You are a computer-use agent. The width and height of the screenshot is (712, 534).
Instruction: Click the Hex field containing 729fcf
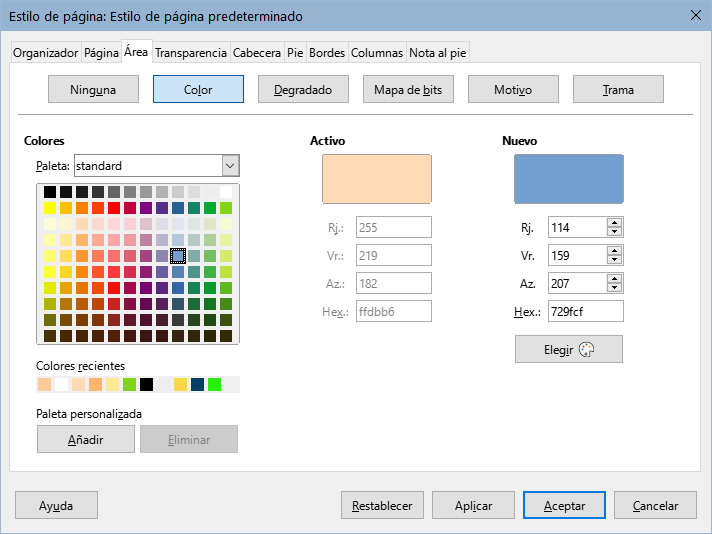(586, 312)
